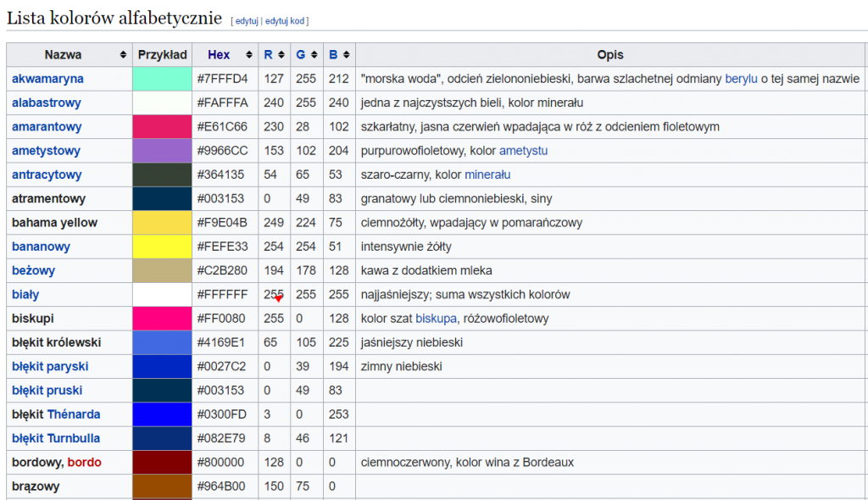Image resolution: width=868 pixels, height=500 pixels.
Task: Click the 'kawa z dodatkiem mleka' description
Action: point(426,271)
